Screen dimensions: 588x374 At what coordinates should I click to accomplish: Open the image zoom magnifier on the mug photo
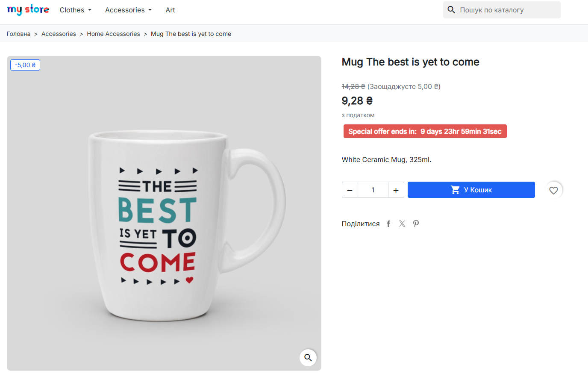[308, 358]
